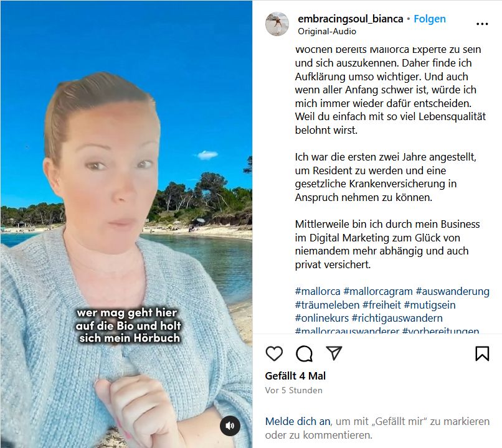Open the #richtigauswandern hashtag

coord(397,318)
